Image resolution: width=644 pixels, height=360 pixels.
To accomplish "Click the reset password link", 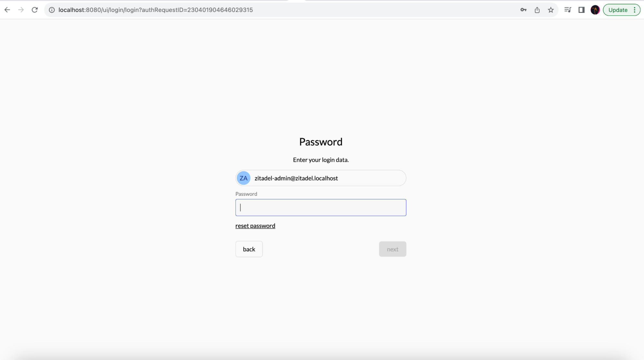I will [255, 225].
